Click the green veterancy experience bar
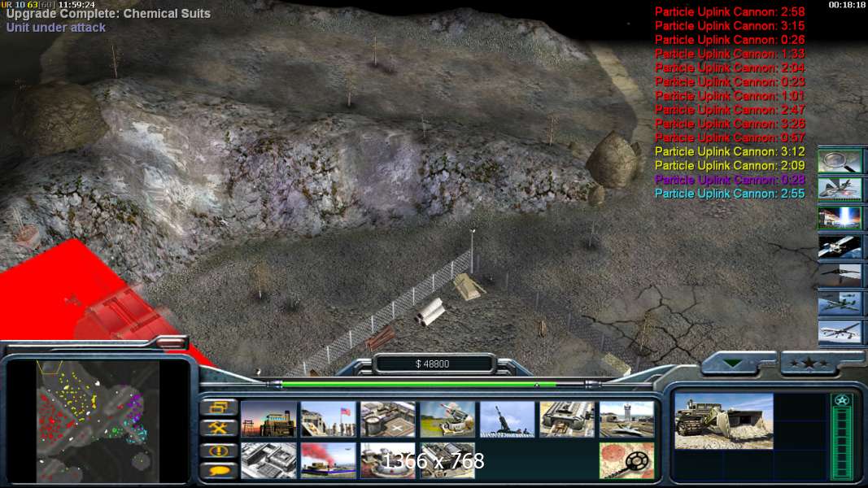The width and height of the screenshot is (868, 488). (x=842, y=443)
